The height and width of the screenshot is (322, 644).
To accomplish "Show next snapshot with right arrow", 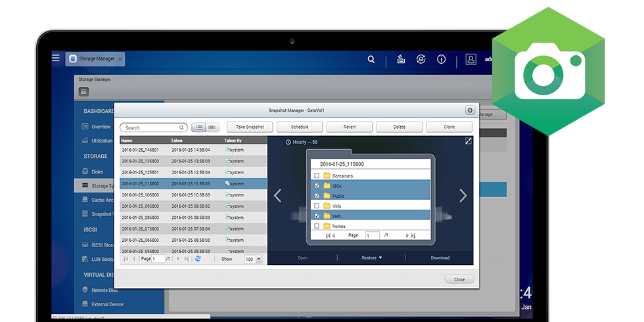I will click(463, 196).
